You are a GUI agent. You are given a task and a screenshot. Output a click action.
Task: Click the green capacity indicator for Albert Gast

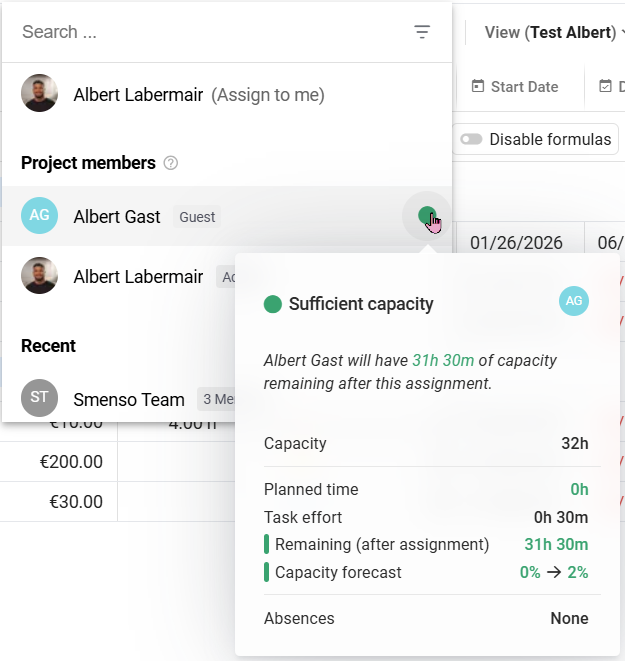pyautogui.click(x=427, y=216)
